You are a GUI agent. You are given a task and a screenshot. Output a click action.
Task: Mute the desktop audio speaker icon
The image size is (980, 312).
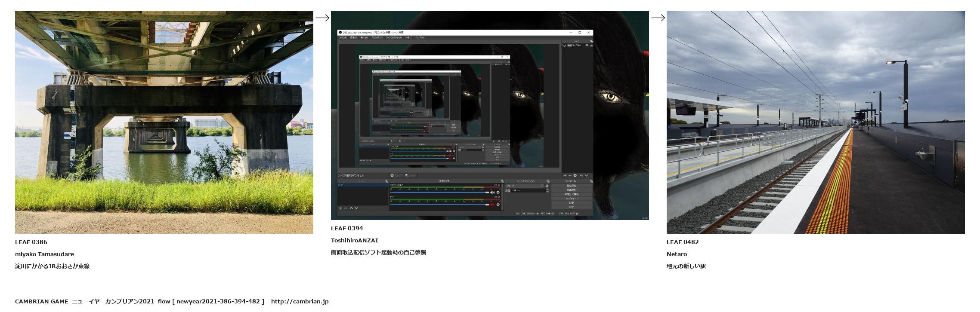tap(492, 193)
